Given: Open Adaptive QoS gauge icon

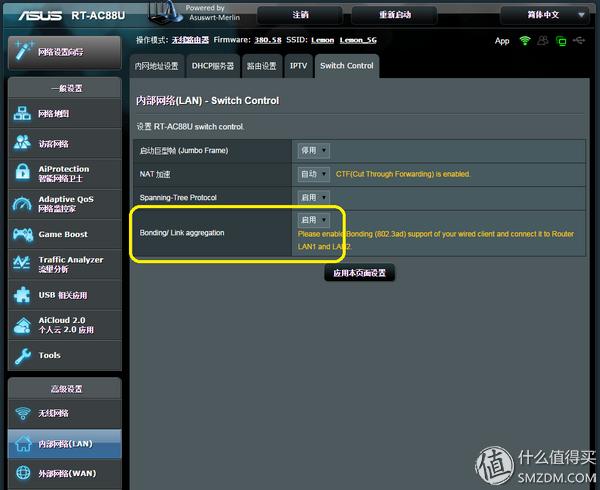Looking at the screenshot, I should 22,204.
